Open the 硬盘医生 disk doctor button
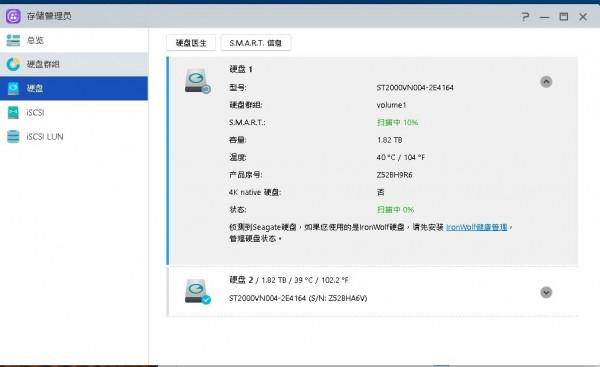The width and height of the screenshot is (600, 367). 191,43
